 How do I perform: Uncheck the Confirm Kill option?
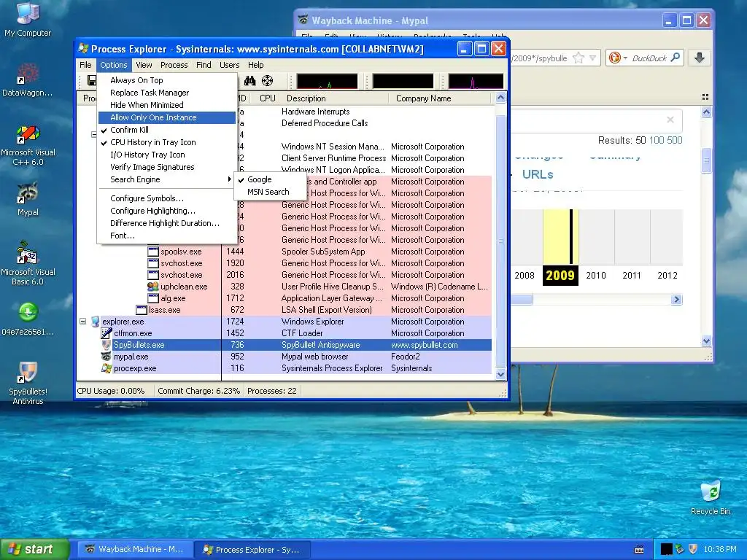coord(167,130)
